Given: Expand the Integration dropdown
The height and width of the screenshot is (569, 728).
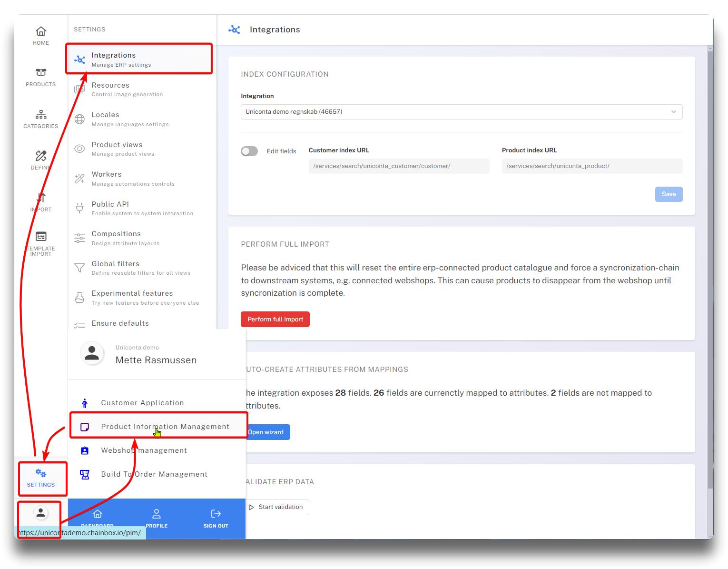Looking at the screenshot, I should pyautogui.click(x=461, y=112).
